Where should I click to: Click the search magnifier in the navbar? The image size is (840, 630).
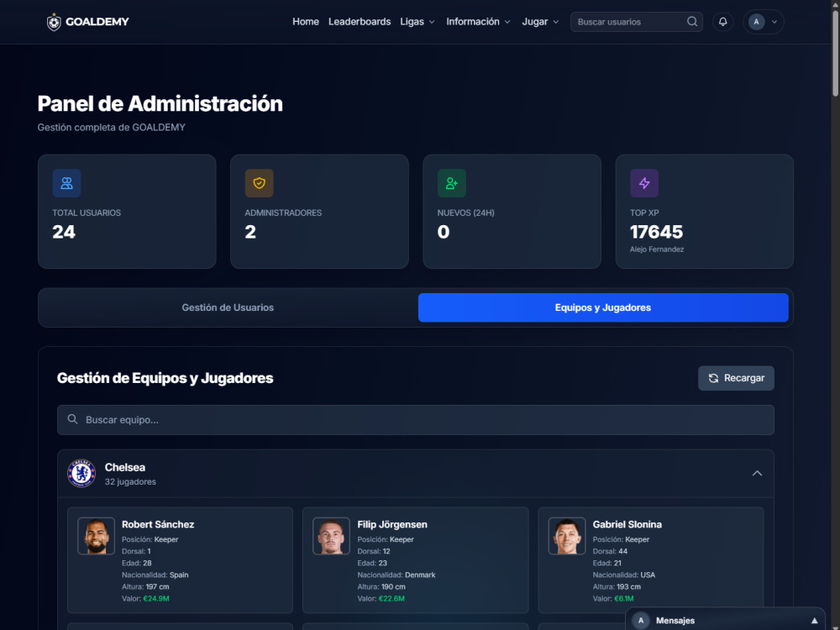coord(692,22)
